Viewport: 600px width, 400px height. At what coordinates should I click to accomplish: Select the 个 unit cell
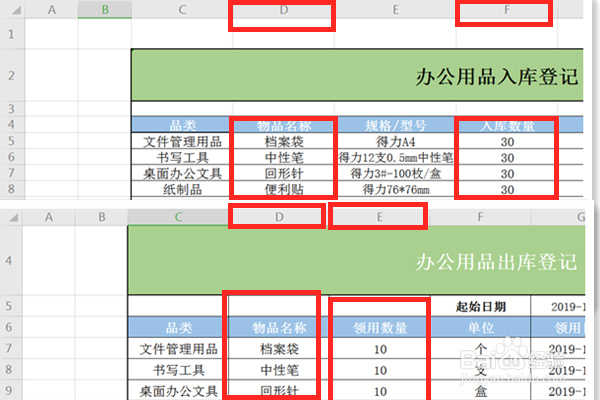tap(480, 348)
